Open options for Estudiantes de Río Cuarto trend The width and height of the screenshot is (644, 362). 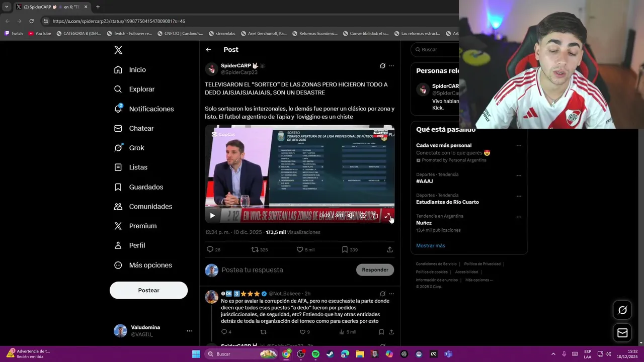coord(519,196)
